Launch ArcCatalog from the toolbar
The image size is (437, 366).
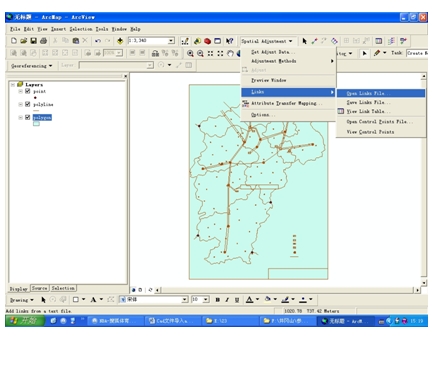[197, 41]
